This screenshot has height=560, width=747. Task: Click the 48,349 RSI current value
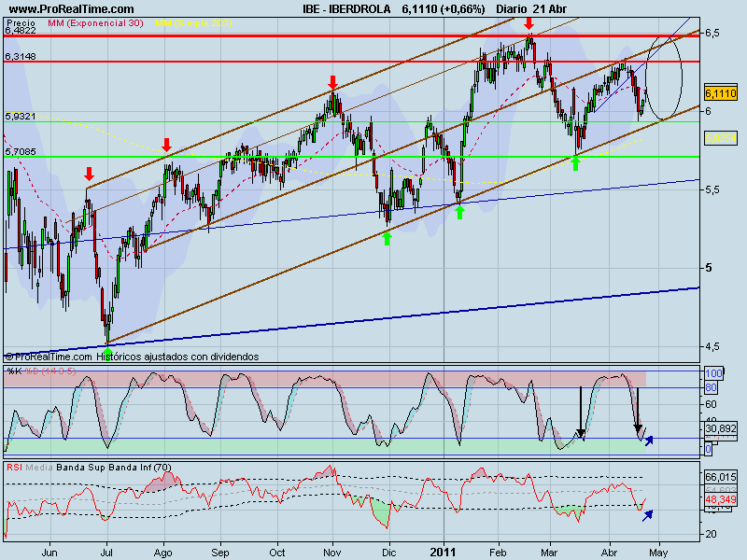point(721,499)
